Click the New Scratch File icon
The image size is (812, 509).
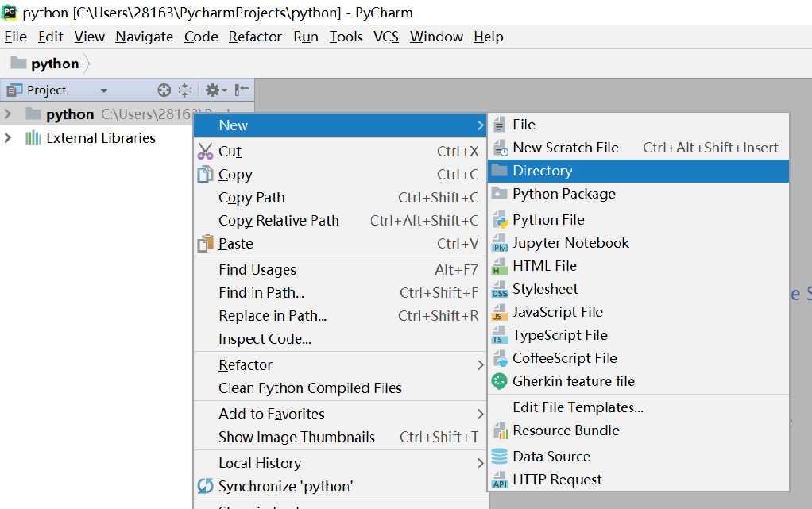(500, 148)
